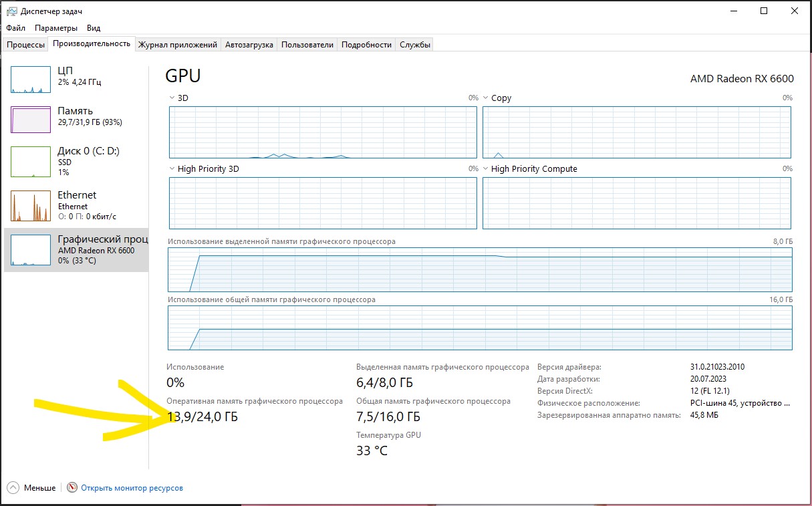The height and width of the screenshot is (506, 812).
Task: Click the resource monitor icon
Action: click(x=72, y=488)
